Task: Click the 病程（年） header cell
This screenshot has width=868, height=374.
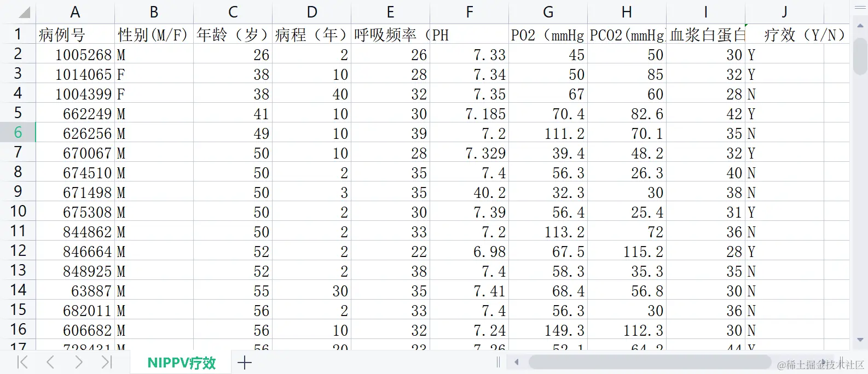Action: coord(312,34)
